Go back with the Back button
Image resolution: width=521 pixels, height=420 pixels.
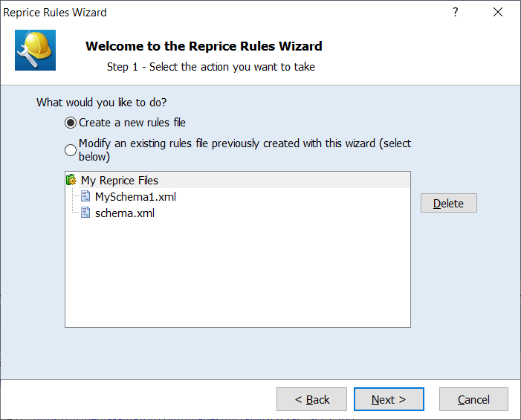tap(311, 399)
